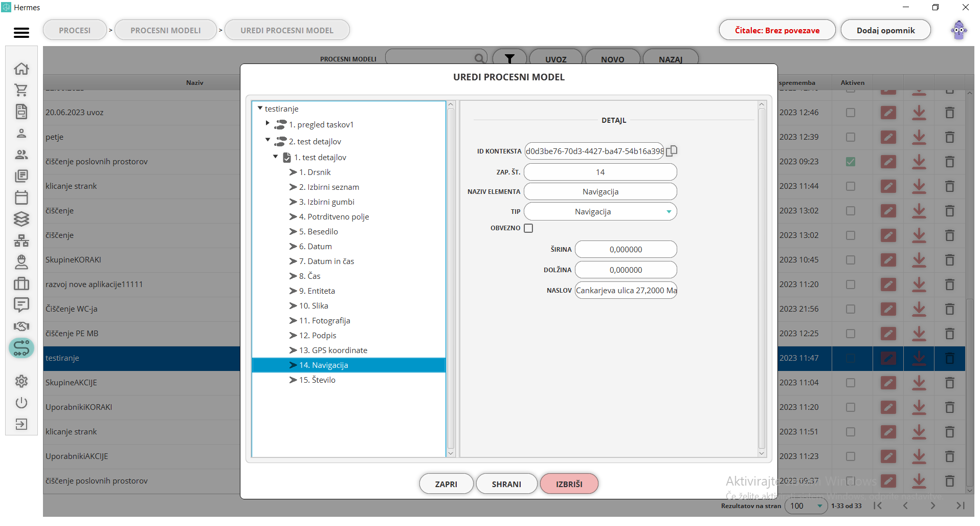Click the detail panel vertical scrollbar
Image resolution: width=980 pixels, height=526 pixels.
[762, 279]
